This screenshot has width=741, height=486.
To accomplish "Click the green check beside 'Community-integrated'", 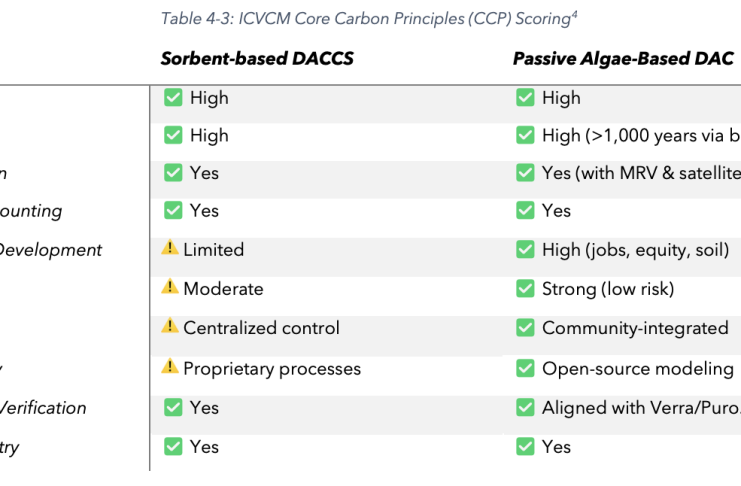I will pos(525,327).
